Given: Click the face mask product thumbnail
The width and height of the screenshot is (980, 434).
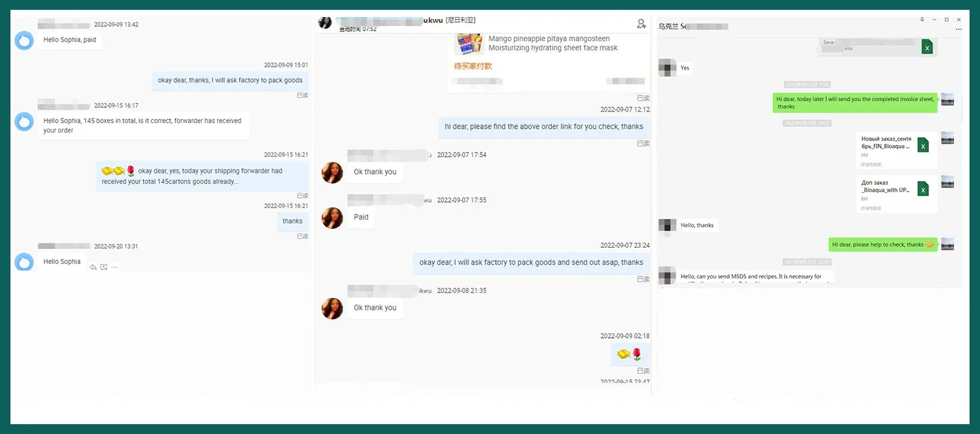Looking at the screenshot, I should [469, 44].
